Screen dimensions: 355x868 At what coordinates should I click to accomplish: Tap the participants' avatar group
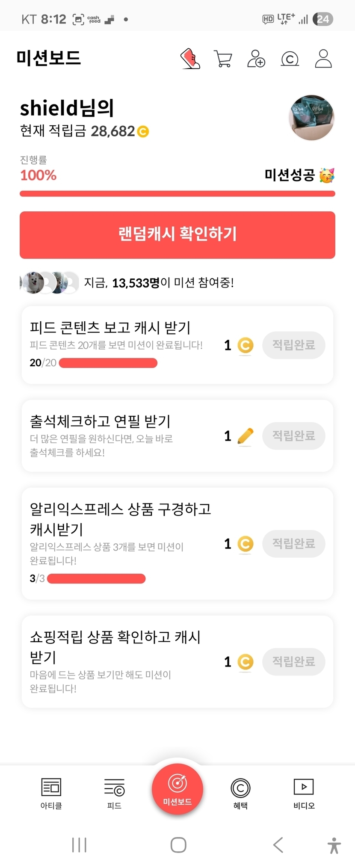point(50,282)
